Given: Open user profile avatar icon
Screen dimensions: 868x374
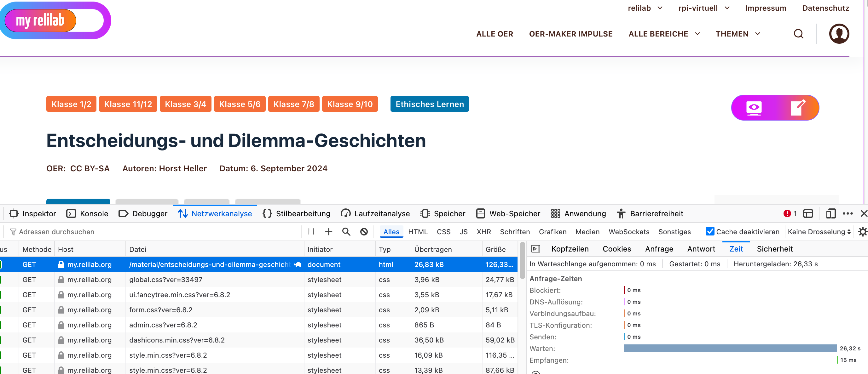Looking at the screenshot, I should pos(839,34).
